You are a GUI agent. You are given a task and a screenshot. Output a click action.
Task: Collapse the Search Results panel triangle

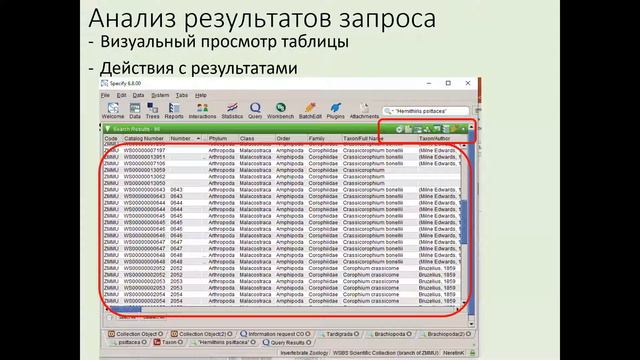pyautogui.click(x=108, y=129)
